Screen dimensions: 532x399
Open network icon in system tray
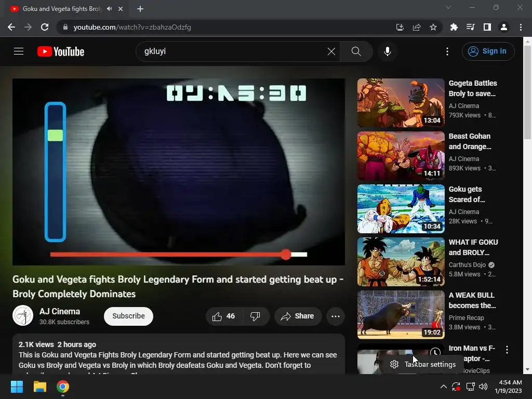tap(470, 387)
